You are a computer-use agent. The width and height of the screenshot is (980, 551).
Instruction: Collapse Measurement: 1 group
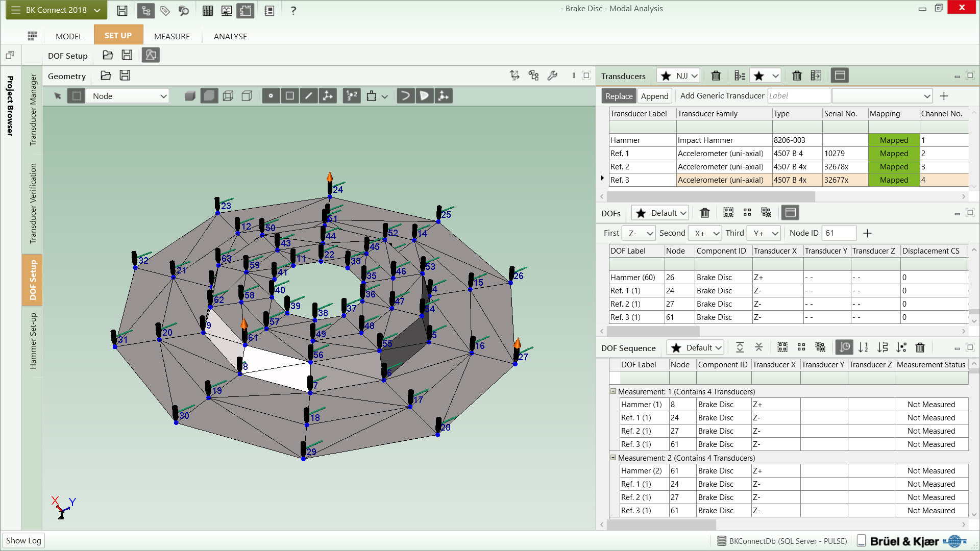613,391
